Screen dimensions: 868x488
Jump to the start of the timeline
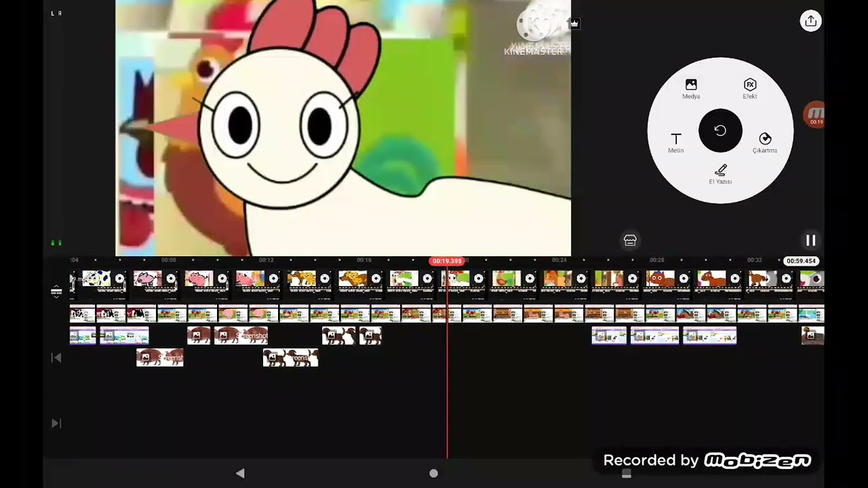56,358
